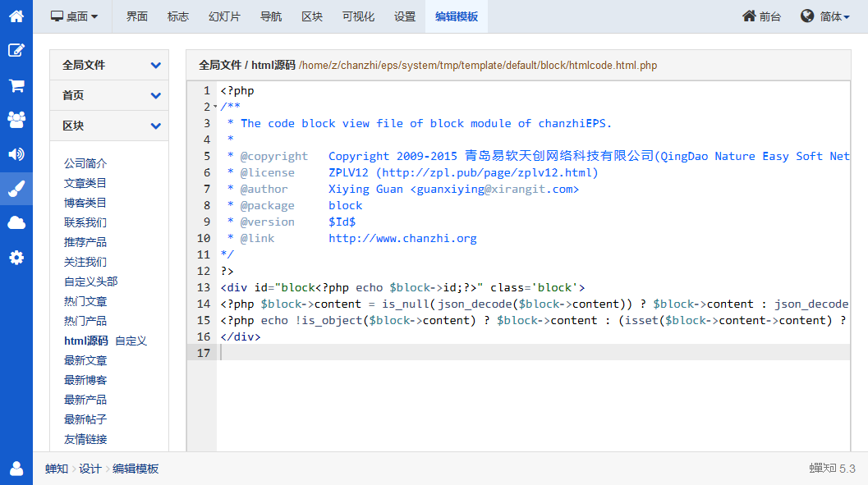Click the speaker promotion icon

click(16, 154)
